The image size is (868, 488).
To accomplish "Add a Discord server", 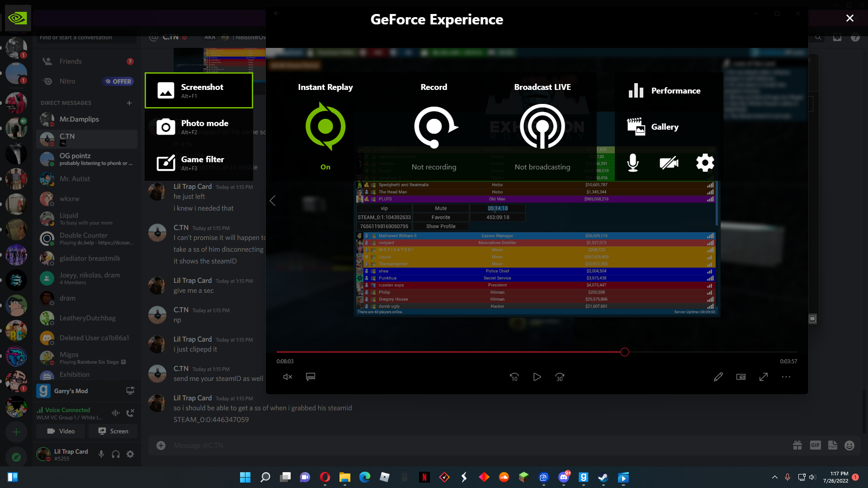I will coord(16,432).
